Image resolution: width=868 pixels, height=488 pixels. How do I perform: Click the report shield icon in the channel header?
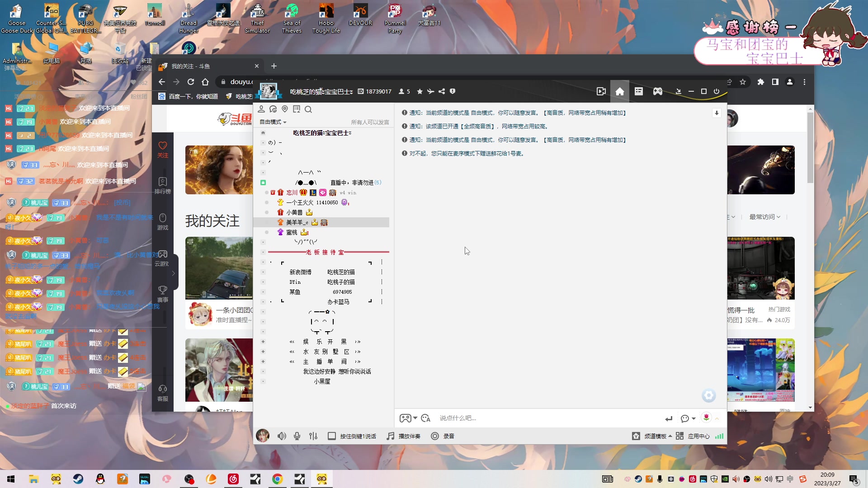[x=453, y=91]
